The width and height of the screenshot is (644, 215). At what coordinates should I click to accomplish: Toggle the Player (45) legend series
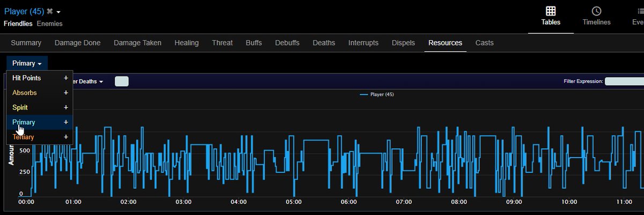[x=377, y=94]
